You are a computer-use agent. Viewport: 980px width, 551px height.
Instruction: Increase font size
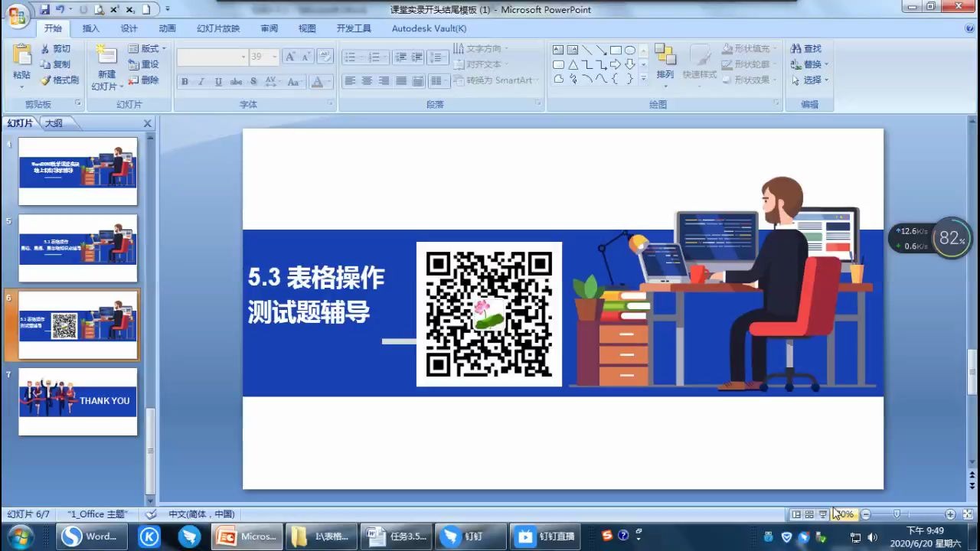[290, 57]
